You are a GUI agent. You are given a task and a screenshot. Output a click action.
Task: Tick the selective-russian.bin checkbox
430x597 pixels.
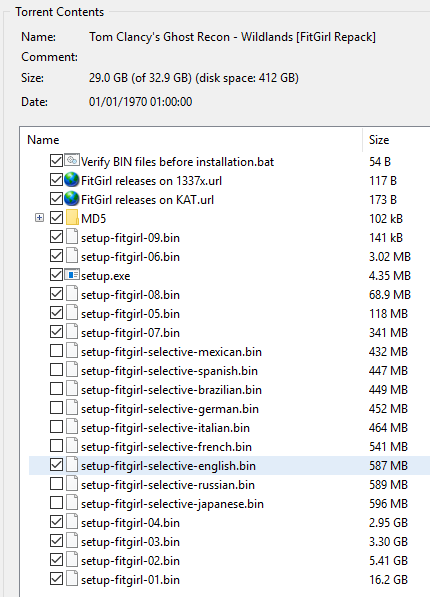(x=56, y=484)
